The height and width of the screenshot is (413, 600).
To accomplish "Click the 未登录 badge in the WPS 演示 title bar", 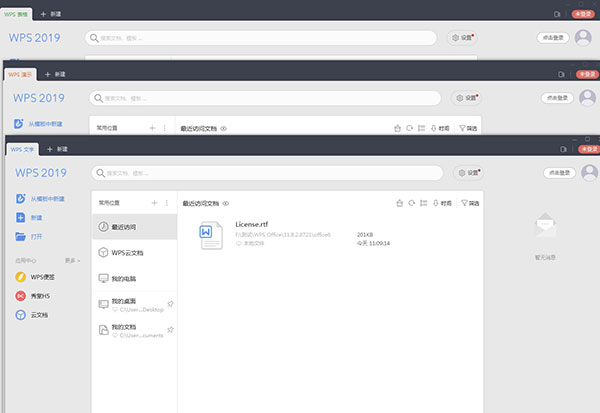I will click(587, 74).
